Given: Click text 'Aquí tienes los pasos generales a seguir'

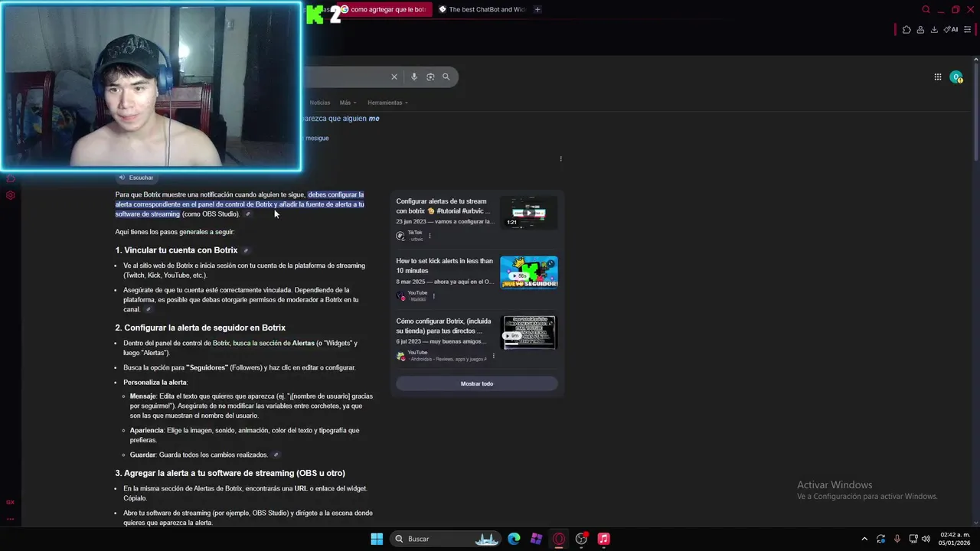Looking at the screenshot, I should [175, 232].
